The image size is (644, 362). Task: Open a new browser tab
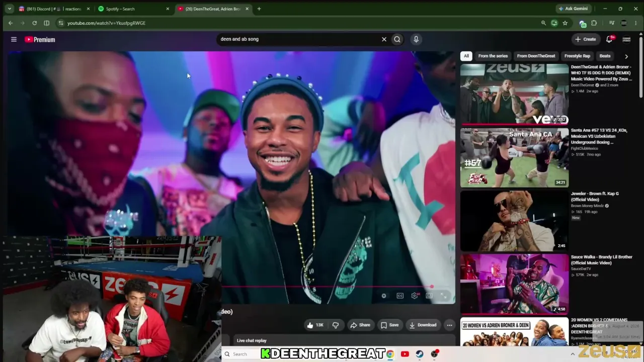(x=259, y=9)
